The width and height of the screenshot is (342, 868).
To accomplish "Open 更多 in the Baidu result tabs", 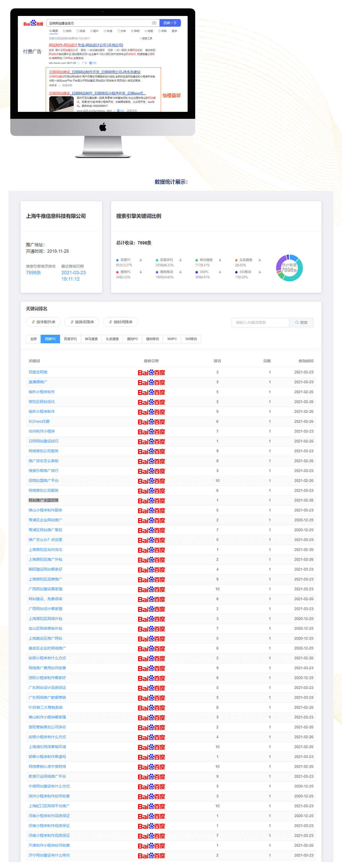I will pyautogui.click(x=174, y=31).
